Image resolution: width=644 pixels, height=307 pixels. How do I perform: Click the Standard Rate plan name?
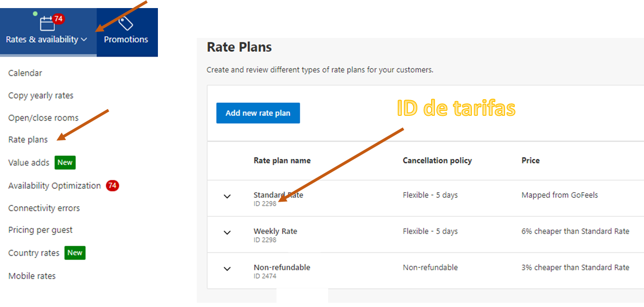pos(278,195)
